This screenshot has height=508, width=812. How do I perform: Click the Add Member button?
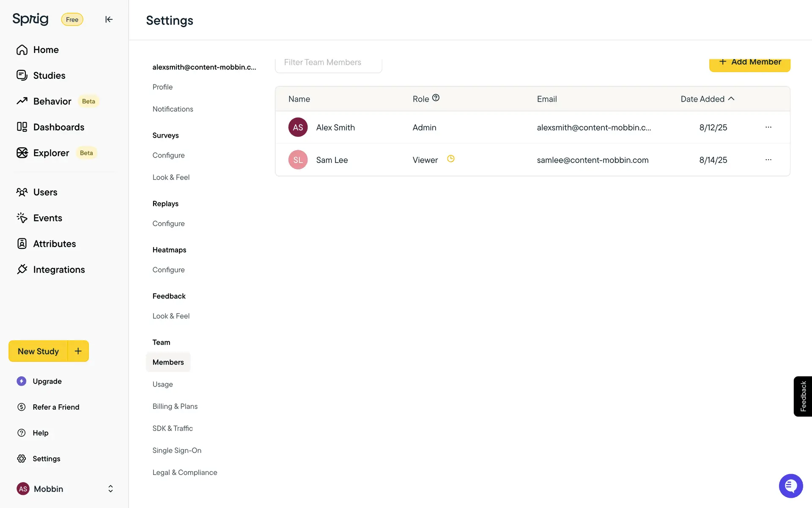pyautogui.click(x=749, y=63)
